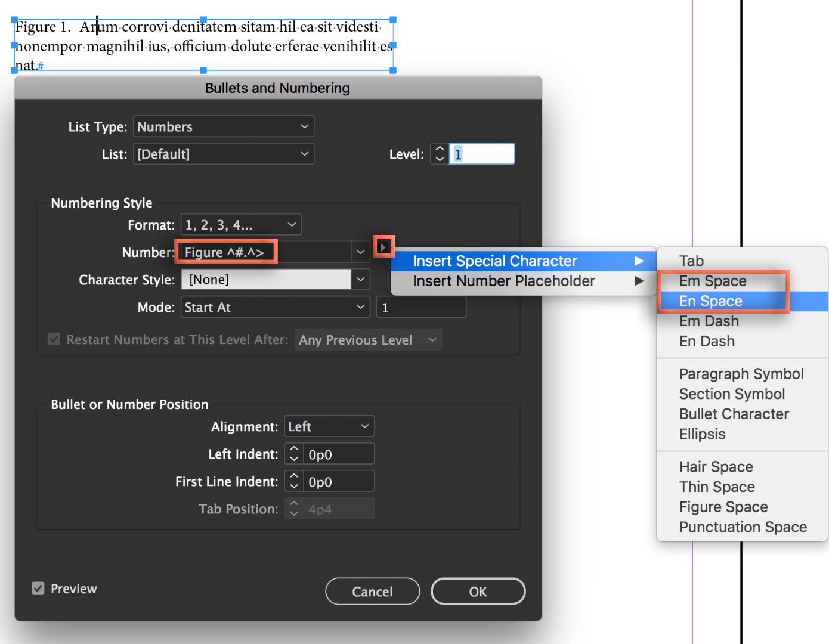Open the List dropdown showing [Default]

coord(224,154)
